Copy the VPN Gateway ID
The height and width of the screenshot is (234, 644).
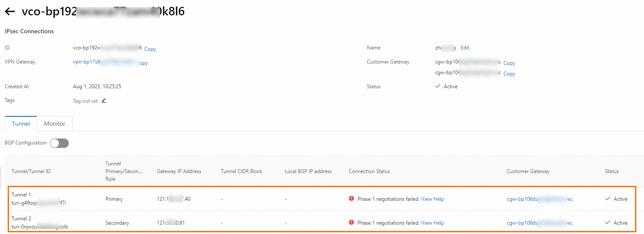click(x=143, y=63)
